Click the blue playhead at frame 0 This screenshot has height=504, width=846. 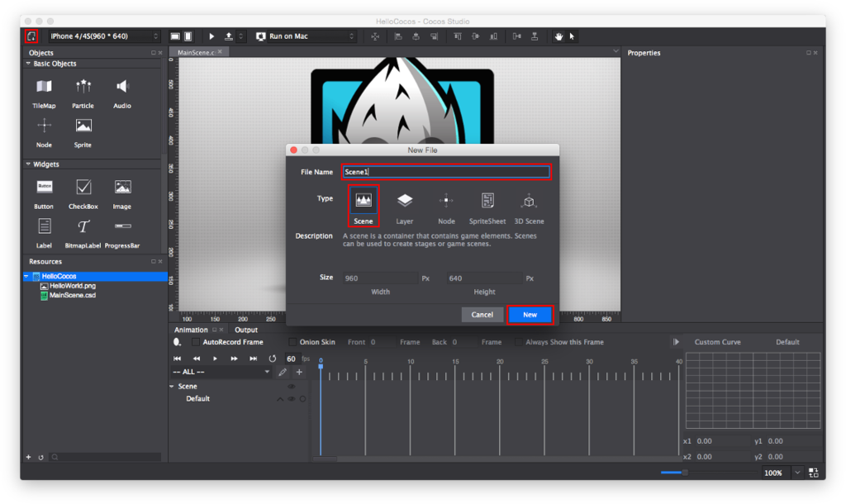coord(321,366)
